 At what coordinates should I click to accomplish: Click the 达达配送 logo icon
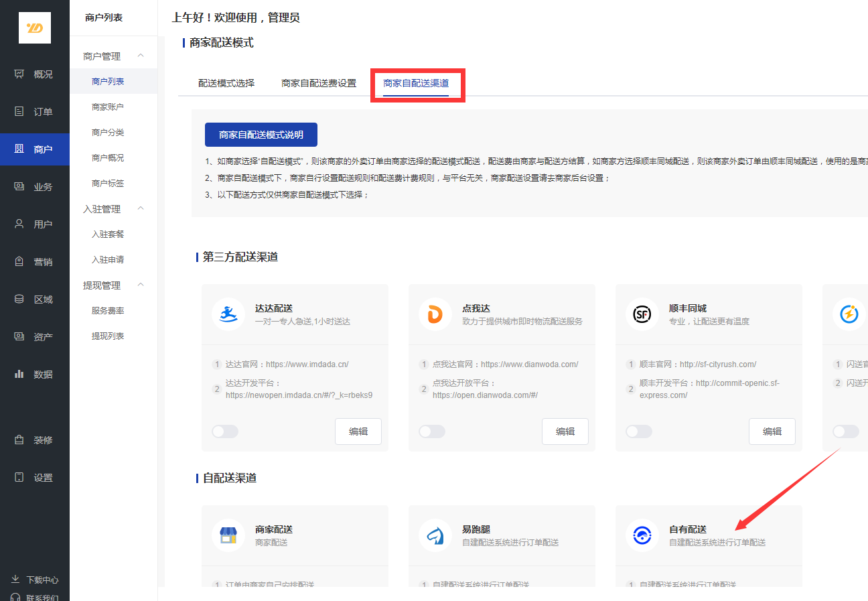[x=228, y=314]
